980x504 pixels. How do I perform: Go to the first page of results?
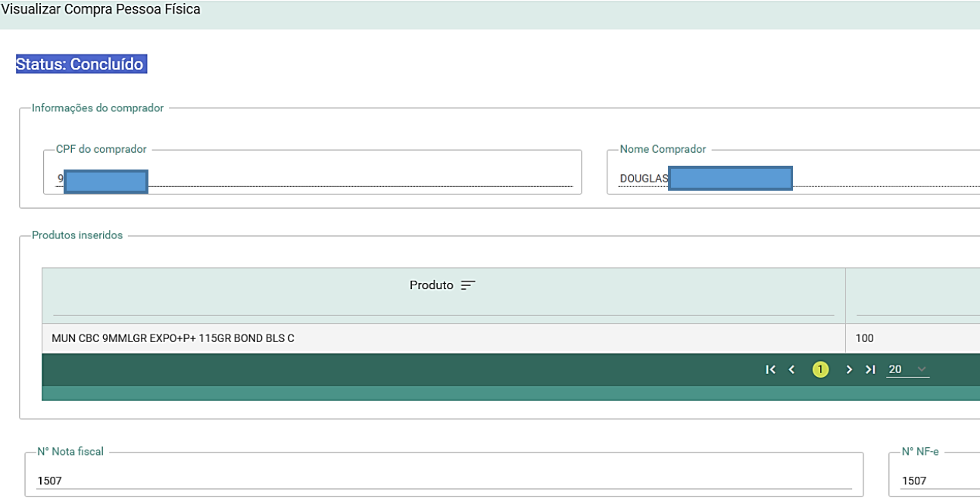770,369
